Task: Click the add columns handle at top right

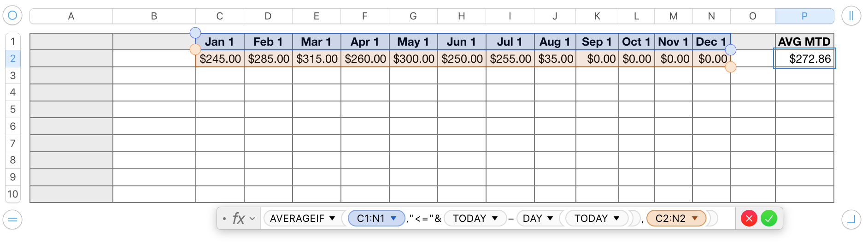Action: (x=850, y=16)
